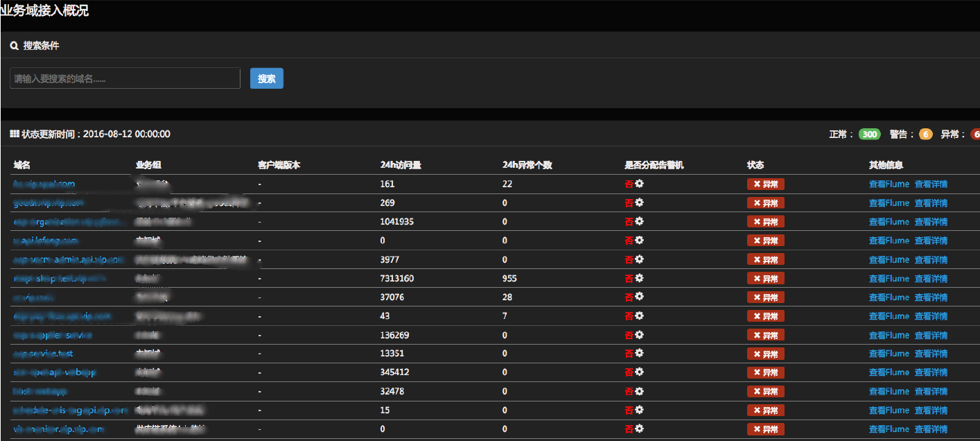Viewport: 980px width, 441px height.
Task: Open gear settings for the 136269-visits row
Action: [639, 335]
